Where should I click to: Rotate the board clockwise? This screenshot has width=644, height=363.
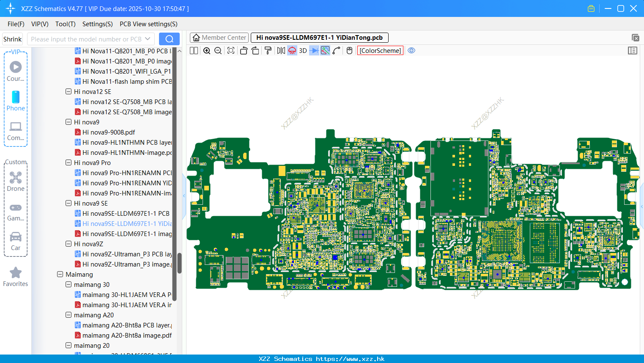tap(255, 51)
